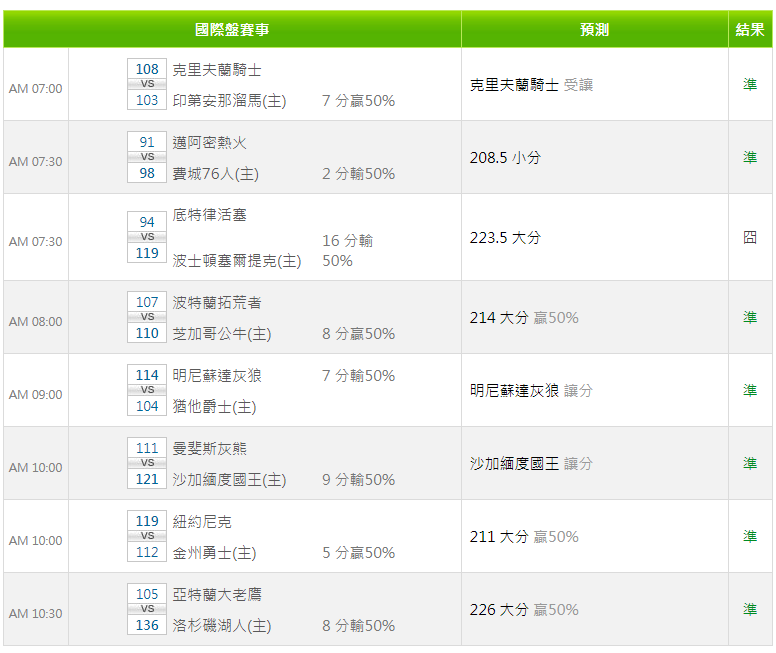Viewport: 776px width, 653px height.
Task: Click the 囧 result mark
Action: tap(750, 237)
